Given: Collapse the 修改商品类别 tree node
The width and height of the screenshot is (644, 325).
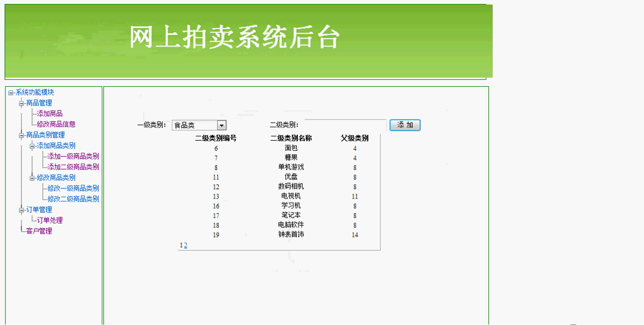Looking at the screenshot, I should point(32,178).
